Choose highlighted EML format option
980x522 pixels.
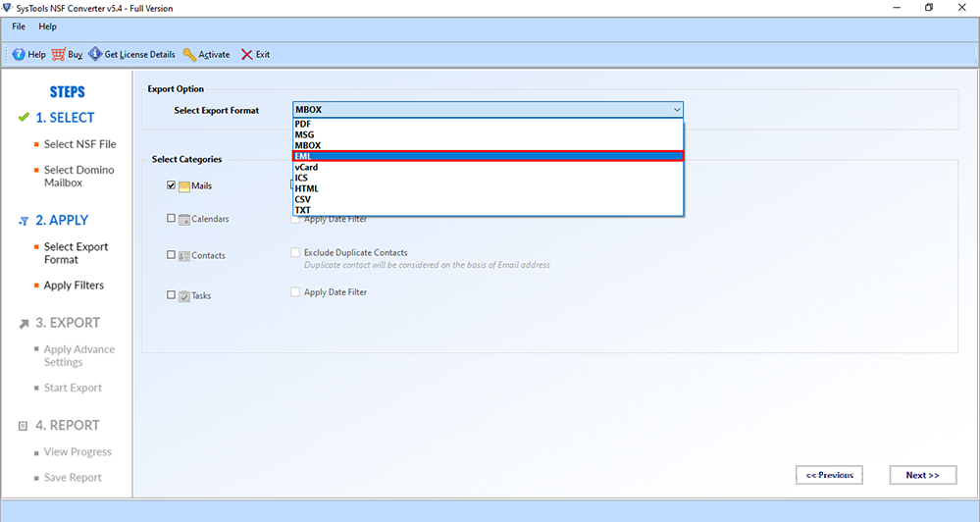coord(489,156)
